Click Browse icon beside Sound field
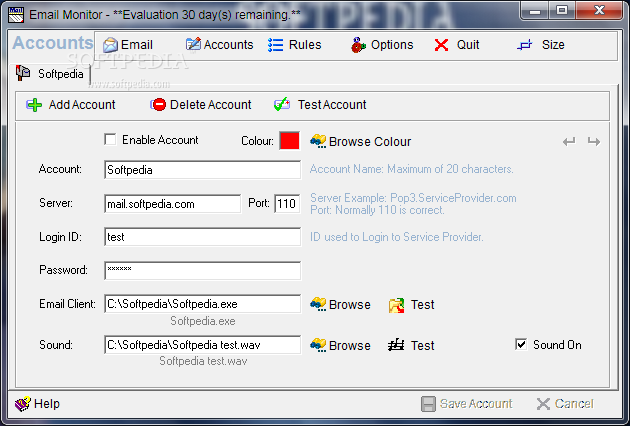 coord(318,345)
